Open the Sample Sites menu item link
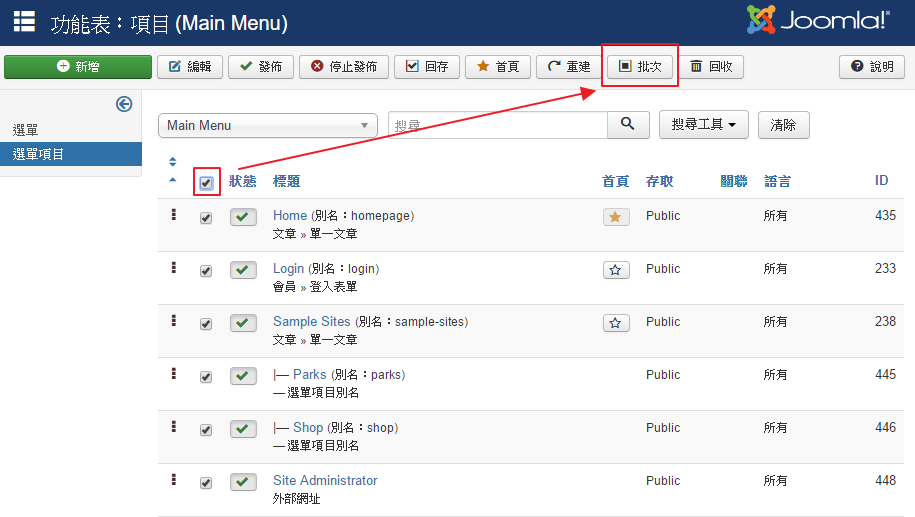 [311, 321]
